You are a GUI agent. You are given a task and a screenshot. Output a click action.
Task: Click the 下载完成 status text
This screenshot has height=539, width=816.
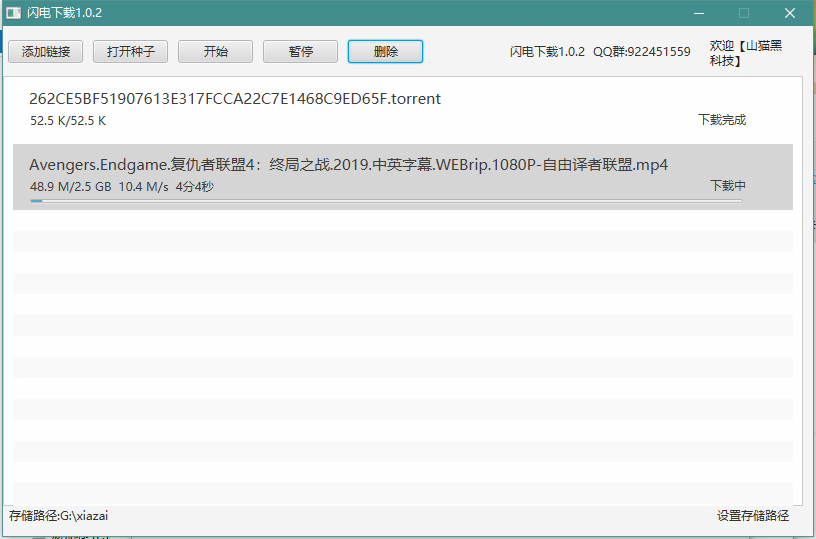722,120
